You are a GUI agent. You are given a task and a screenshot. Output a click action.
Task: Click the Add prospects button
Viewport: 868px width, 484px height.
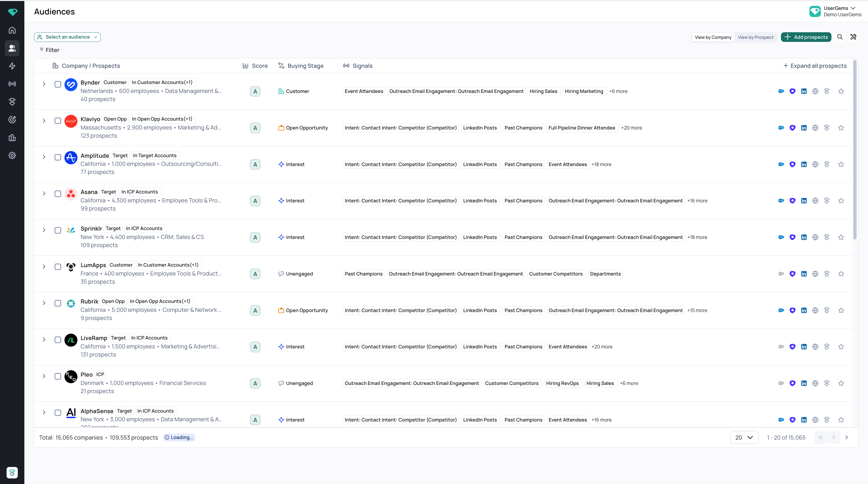point(806,37)
